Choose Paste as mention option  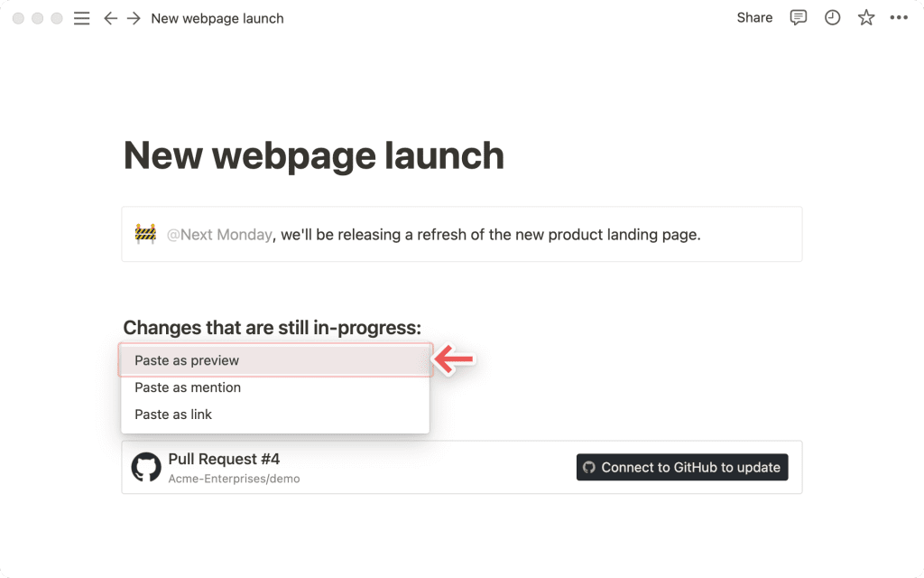(x=276, y=387)
